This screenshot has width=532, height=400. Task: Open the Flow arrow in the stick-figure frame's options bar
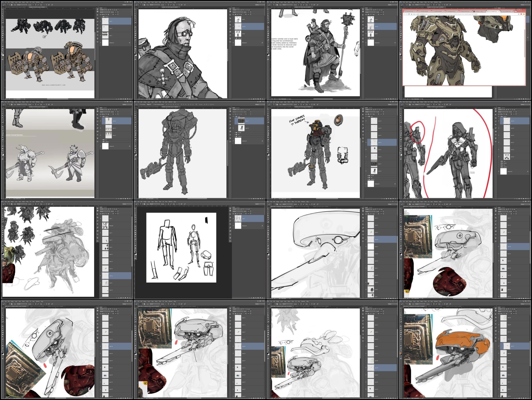pos(179,204)
